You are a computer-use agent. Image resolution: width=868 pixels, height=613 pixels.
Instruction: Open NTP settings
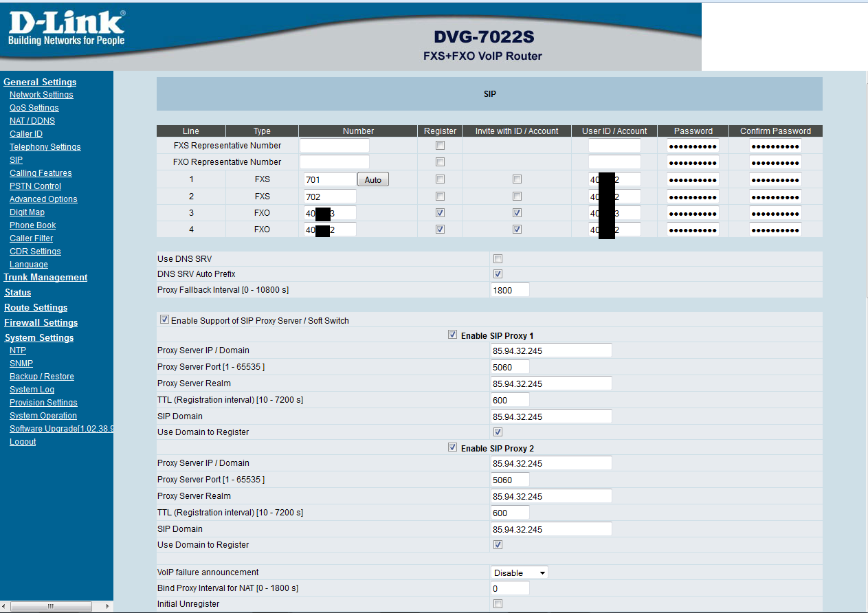pyautogui.click(x=18, y=350)
